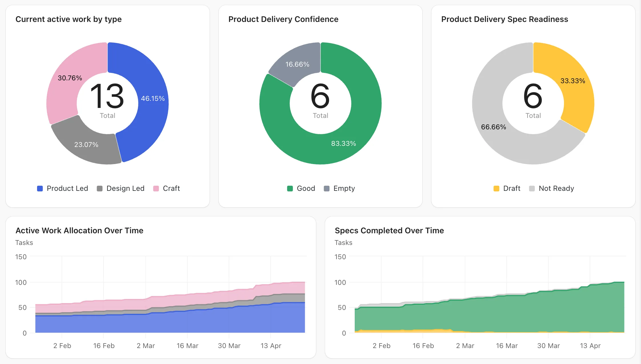Select the 83.33% Good donut slice

(x=344, y=144)
